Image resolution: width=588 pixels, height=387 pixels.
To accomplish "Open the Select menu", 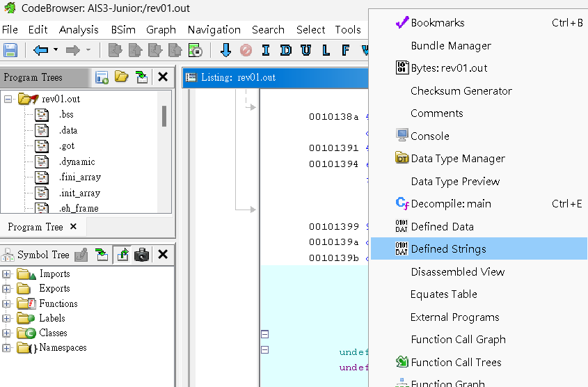I will (310, 30).
